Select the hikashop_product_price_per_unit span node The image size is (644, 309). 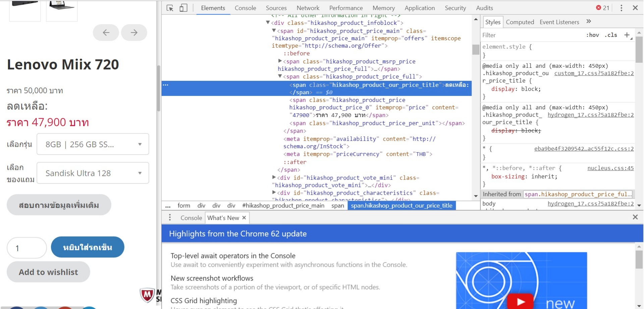[377, 123]
